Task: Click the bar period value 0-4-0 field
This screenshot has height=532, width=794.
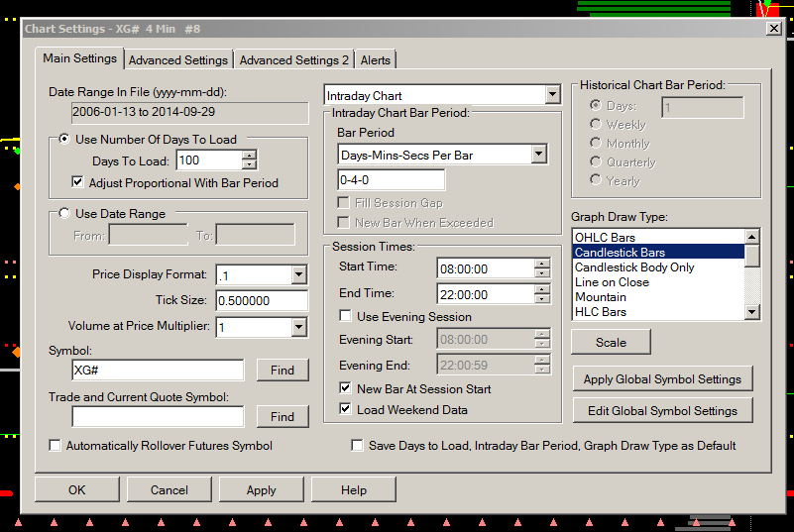Action: click(391, 179)
